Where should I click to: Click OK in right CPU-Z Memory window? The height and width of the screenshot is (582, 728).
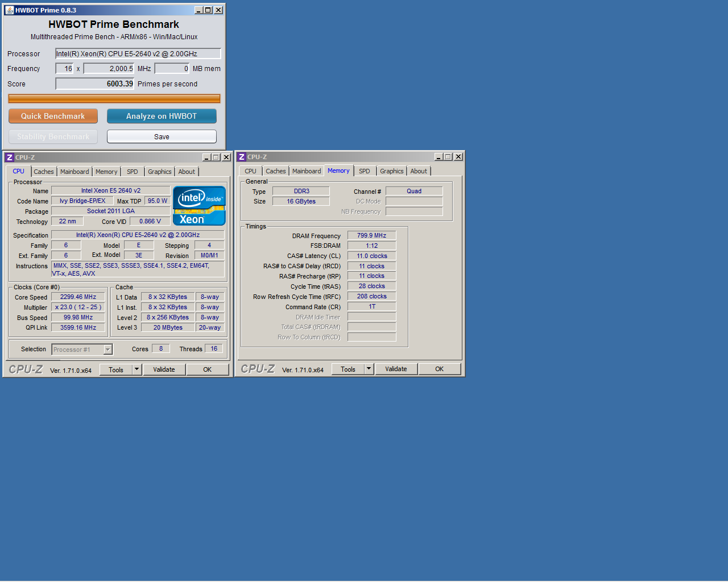pos(440,369)
